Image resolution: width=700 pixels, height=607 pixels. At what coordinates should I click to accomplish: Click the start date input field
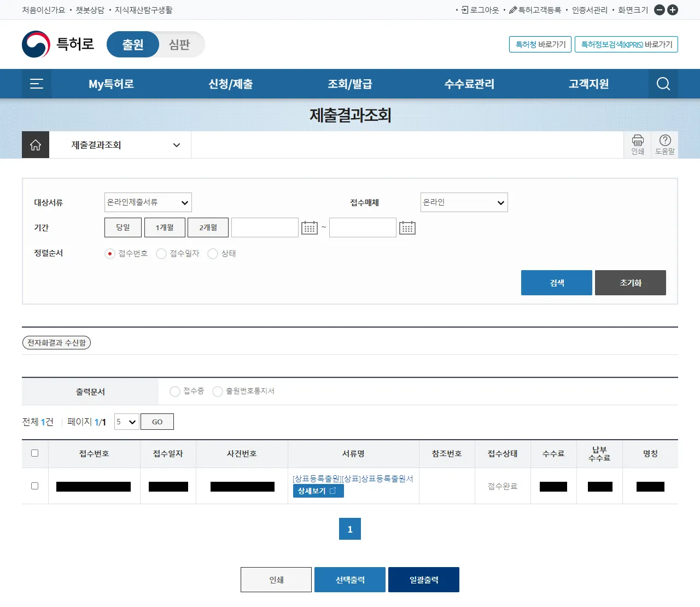[265, 227]
